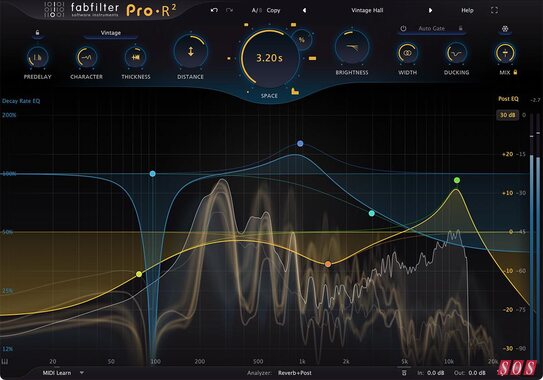This screenshot has height=380, width=543.
Task: Go to the previous preset arrow
Action: click(x=304, y=10)
